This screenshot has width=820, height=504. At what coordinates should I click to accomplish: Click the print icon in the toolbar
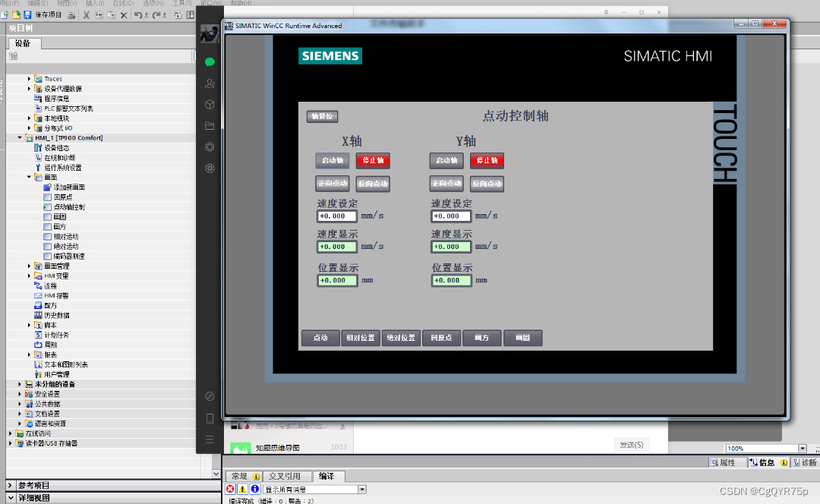(71, 14)
